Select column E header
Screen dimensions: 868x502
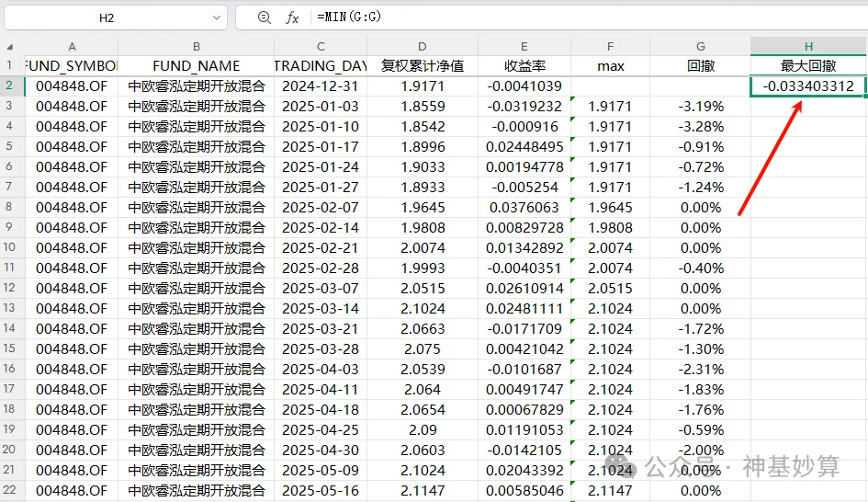coord(524,47)
